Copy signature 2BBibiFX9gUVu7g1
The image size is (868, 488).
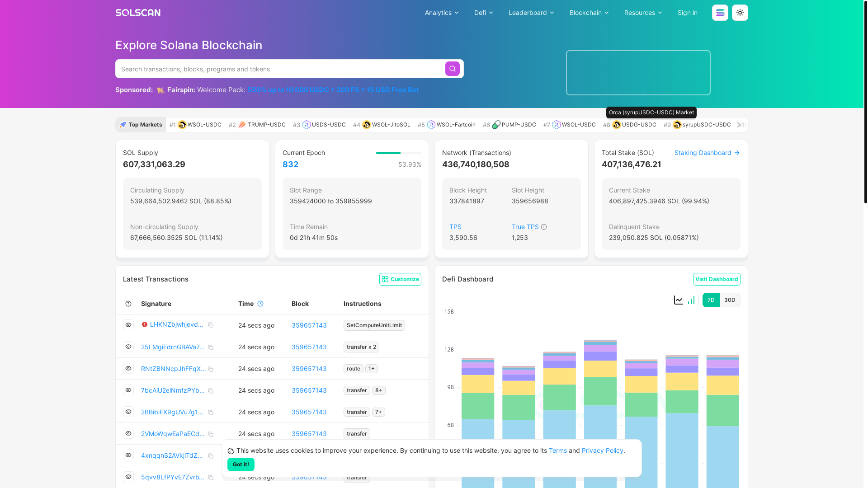(x=211, y=413)
